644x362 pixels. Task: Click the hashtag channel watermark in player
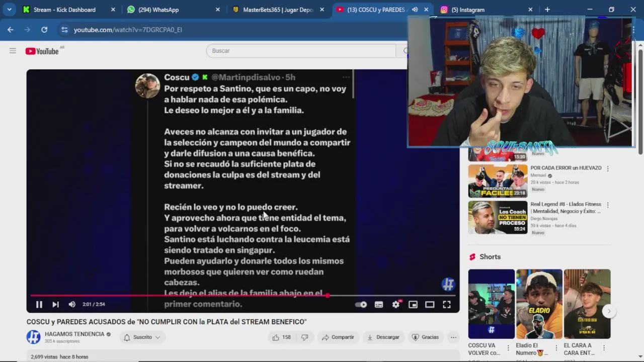[x=448, y=285]
